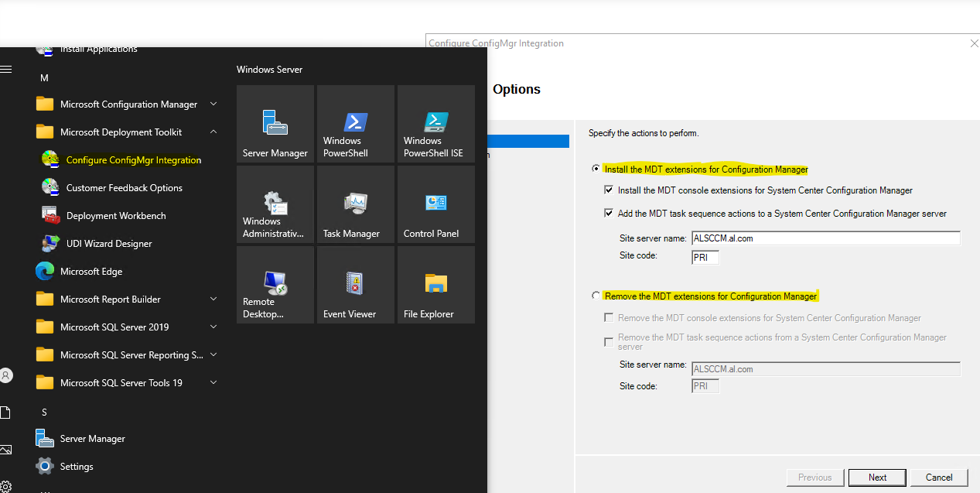Close the Configure ConfigMgr Integration window
Image resolution: width=980 pixels, height=493 pixels.
click(974, 44)
